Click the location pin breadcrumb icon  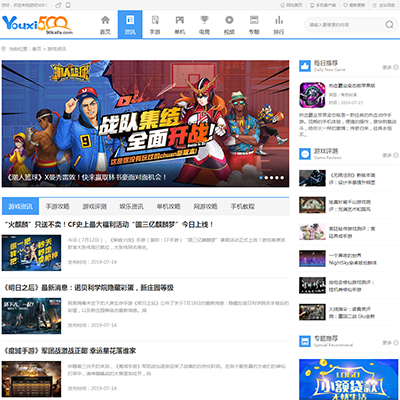point(4,49)
